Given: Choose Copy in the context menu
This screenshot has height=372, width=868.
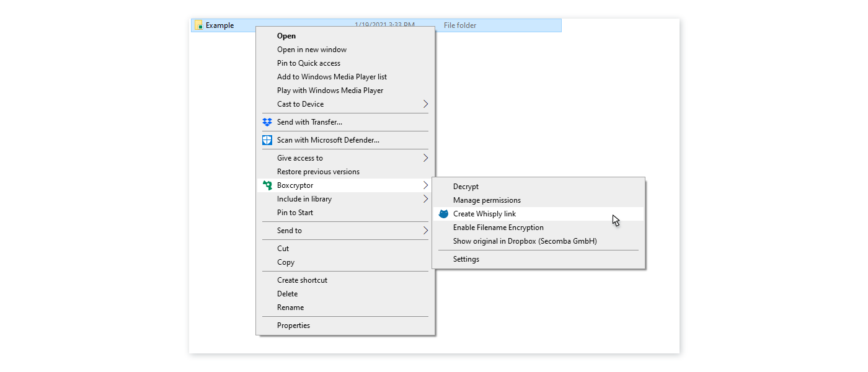Looking at the screenshot, I should [345, 262].
